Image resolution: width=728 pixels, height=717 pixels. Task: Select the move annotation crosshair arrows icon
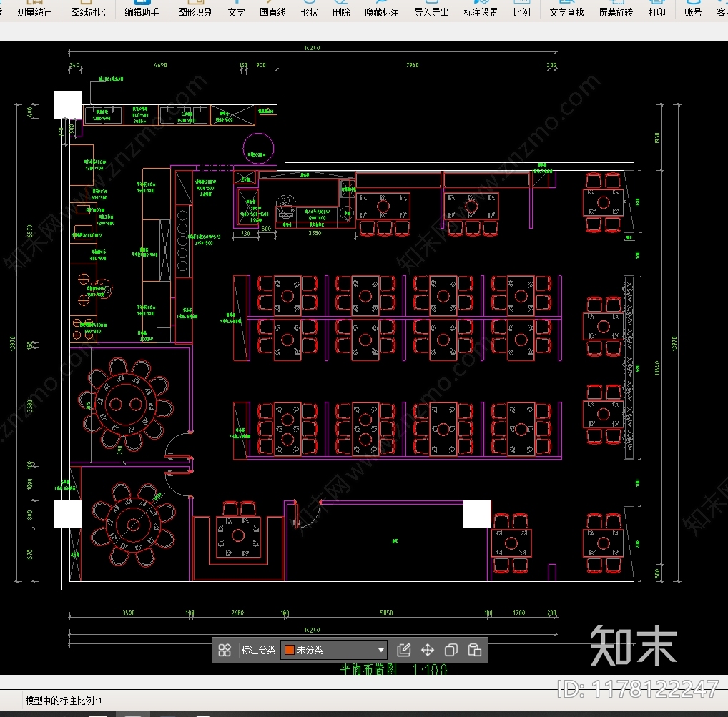(428, 651)
